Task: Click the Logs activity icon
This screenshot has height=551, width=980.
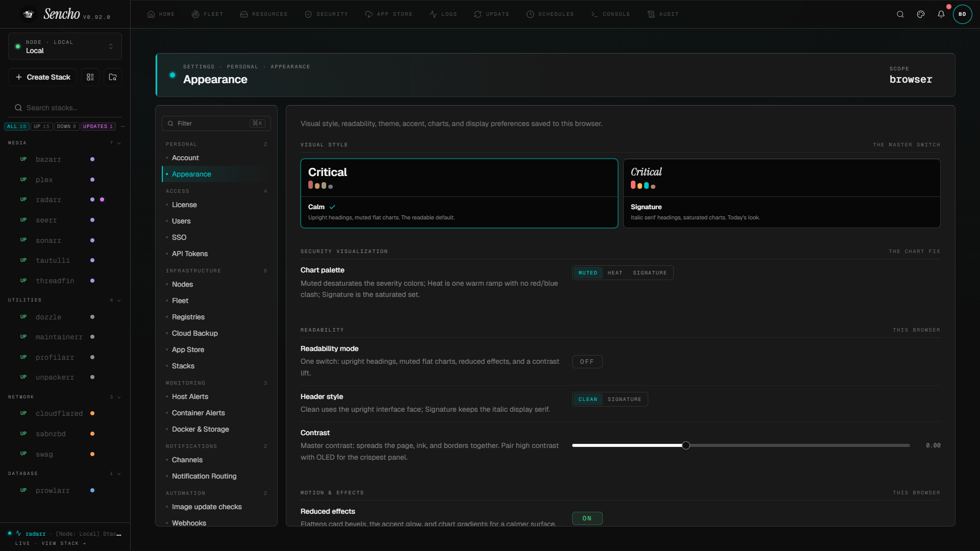Action: (433, 14)
